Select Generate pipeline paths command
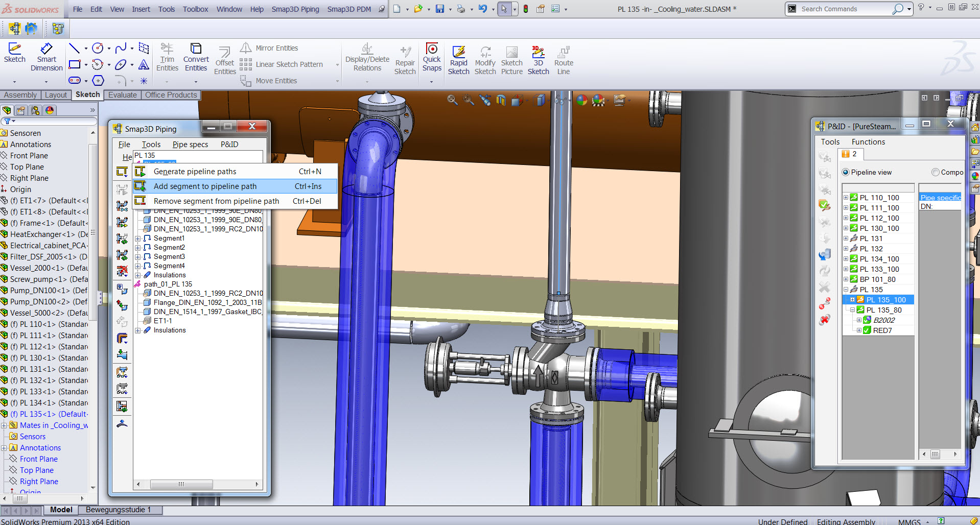Image resolution: width=980 pixels, height=525 pixels. point(195,171)
